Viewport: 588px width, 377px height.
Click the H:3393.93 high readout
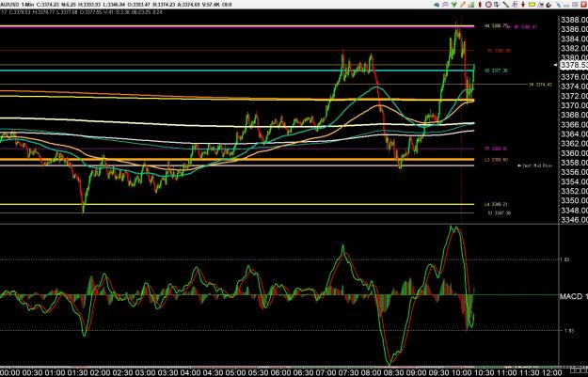[x=89, y=5]
